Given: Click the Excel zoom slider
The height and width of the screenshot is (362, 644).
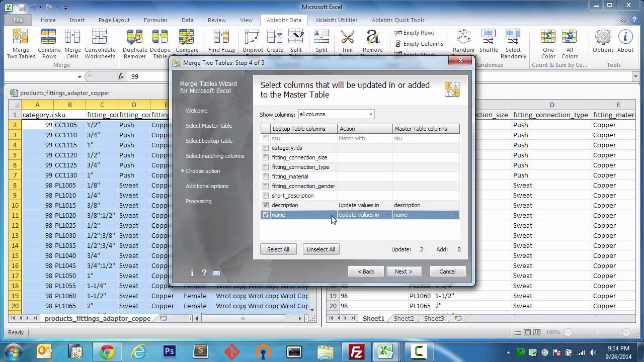Looking at the screenshot, I should click(597, 332).
